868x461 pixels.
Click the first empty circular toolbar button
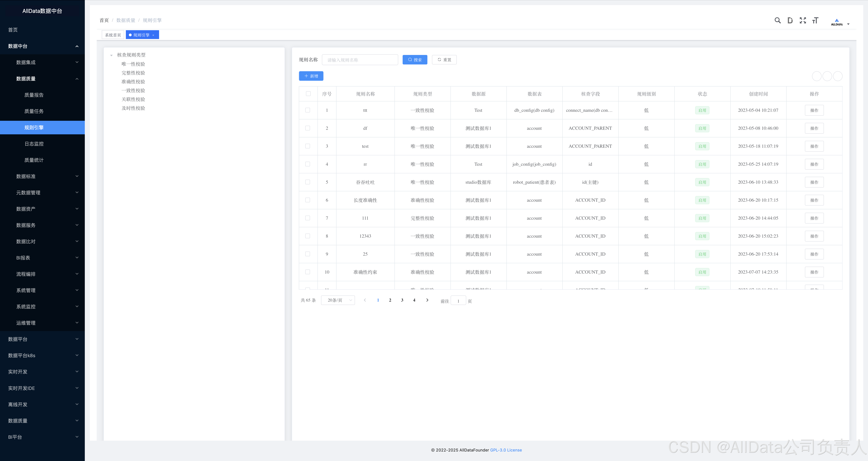pos(816,76)
